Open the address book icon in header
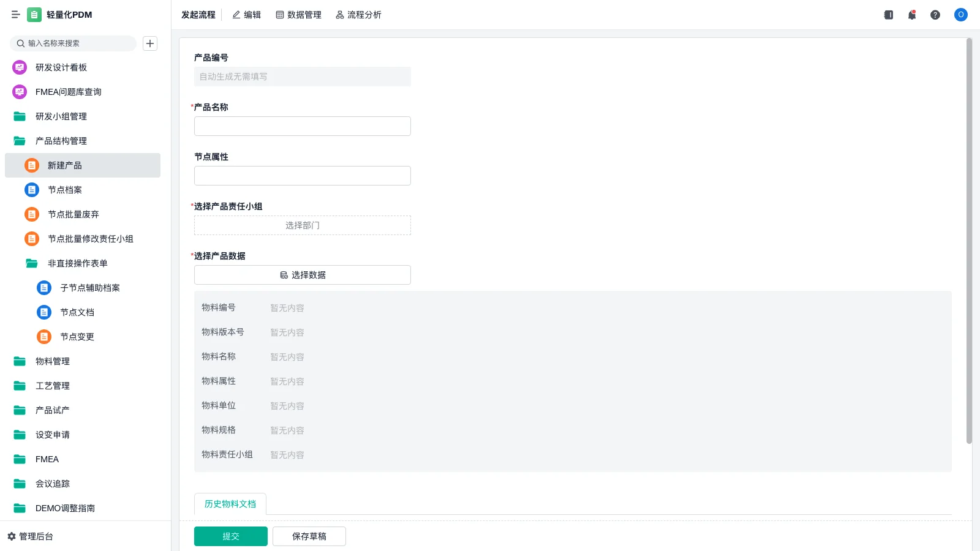This screenshot has width=980, height=551. (x=888, y=15)
